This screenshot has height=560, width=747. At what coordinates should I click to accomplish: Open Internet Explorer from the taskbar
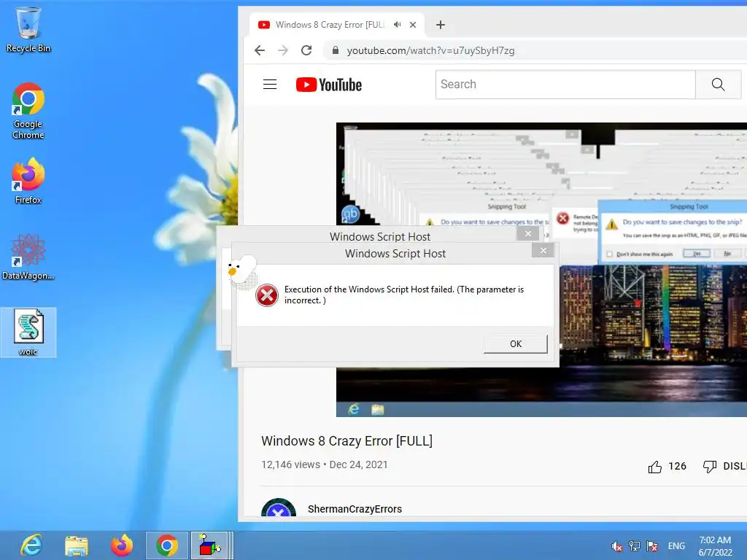31,545
